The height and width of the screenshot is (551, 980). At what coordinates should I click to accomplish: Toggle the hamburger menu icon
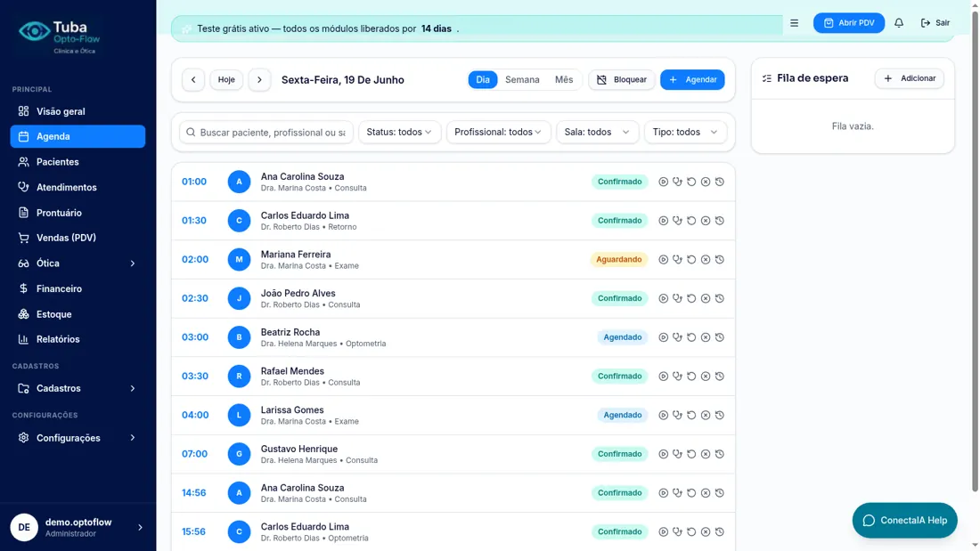coord(795,23)
